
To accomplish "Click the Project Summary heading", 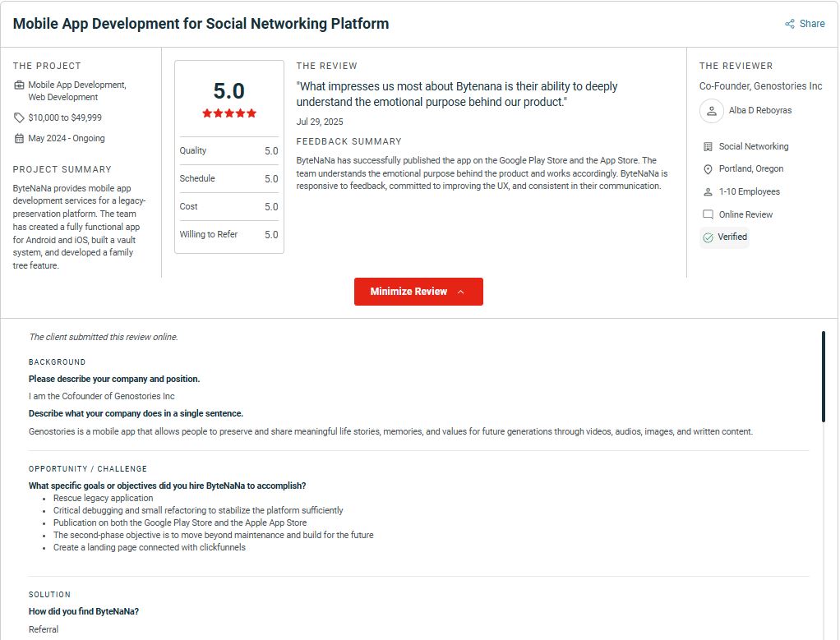I will (x=62, y=169).
